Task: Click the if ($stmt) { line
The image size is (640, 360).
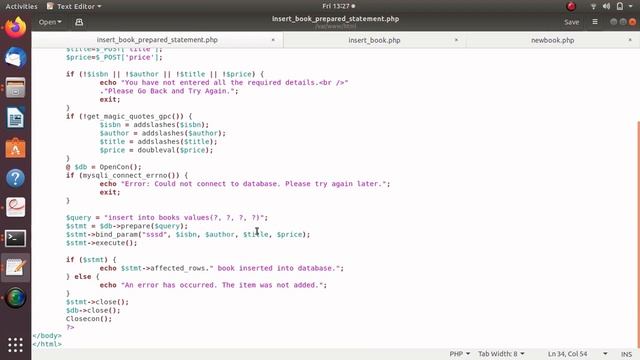Action: click(91, 260)
